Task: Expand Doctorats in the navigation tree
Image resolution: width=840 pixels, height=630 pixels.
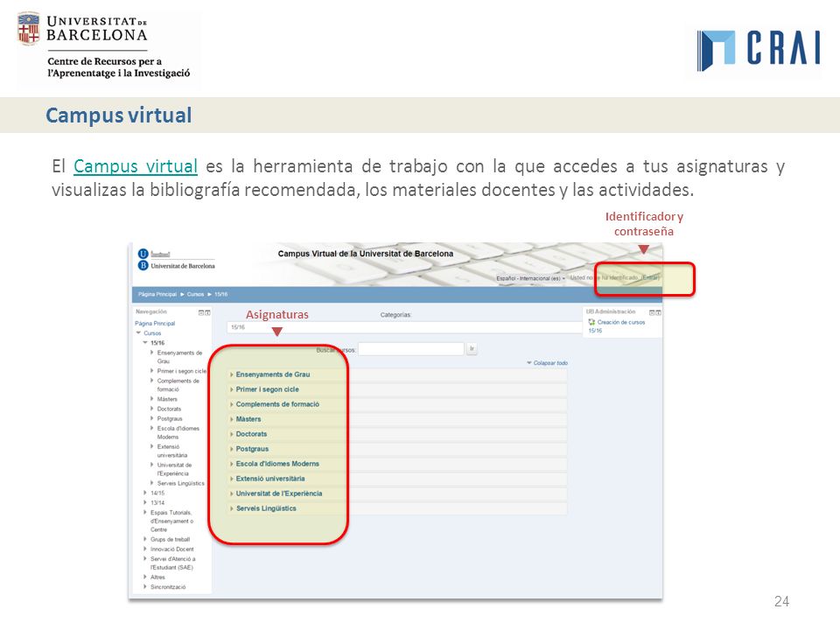Action: pos(152,409)
